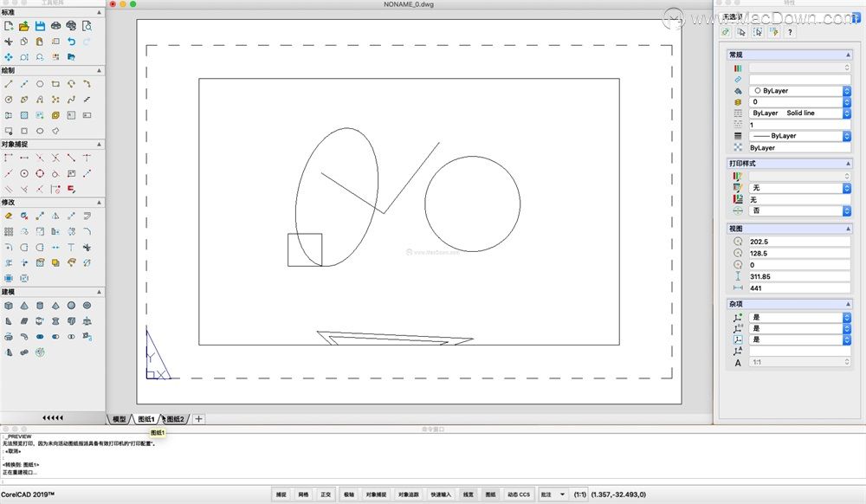Collapse tool palette with left arrows
Image resolution: width=866 pixels, height=504 pixels.
pos(53,418)
